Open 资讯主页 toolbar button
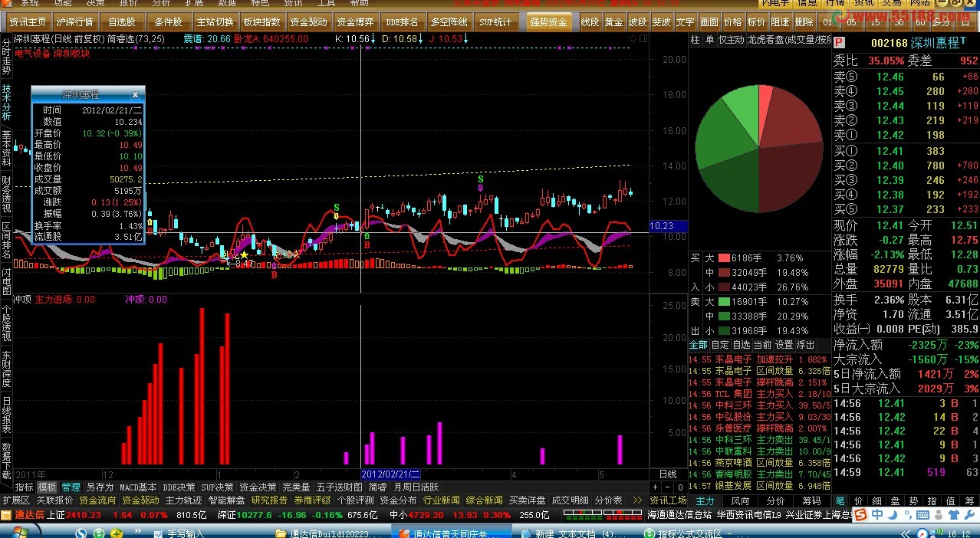Screen dimensions: 980x538 [x=28, y=22]
